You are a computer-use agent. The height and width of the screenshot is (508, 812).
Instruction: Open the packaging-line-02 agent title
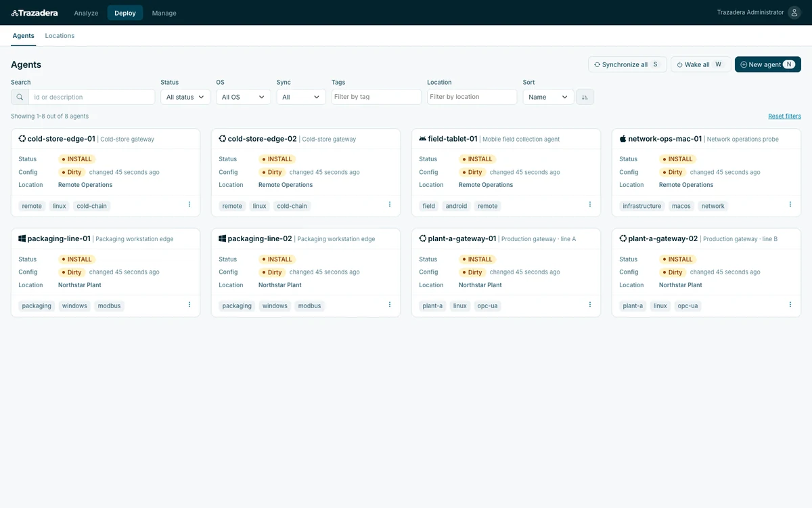coord(260,238)
